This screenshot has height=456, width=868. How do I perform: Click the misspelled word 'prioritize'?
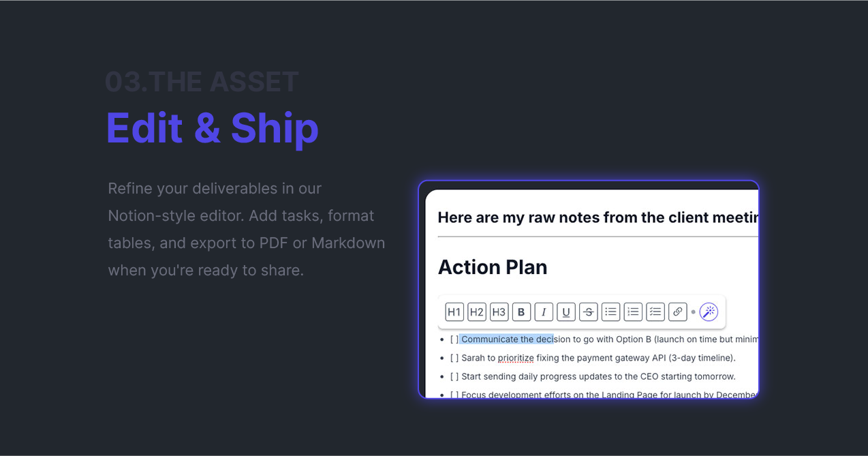tap(516, 357)
